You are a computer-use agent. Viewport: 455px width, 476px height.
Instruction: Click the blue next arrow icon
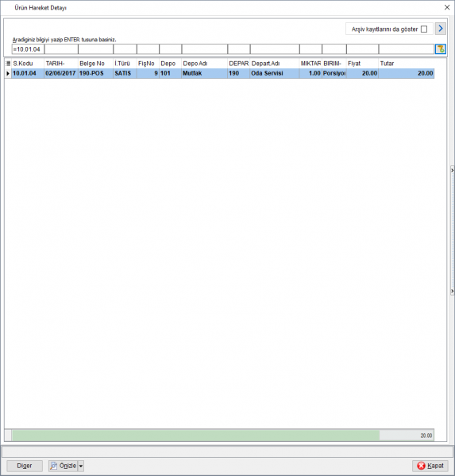[441, 29]
